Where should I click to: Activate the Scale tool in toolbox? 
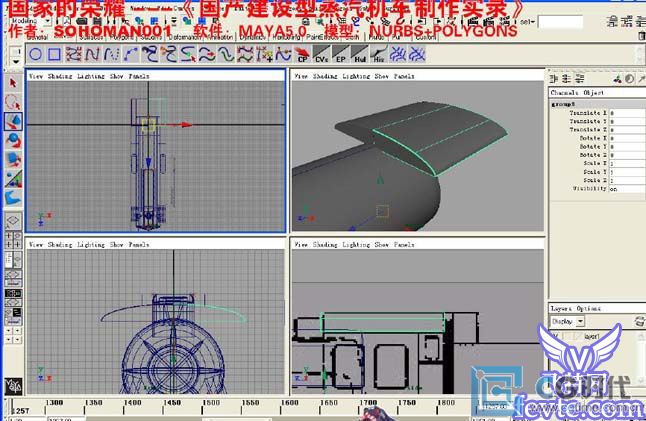(x=13, y=159)
